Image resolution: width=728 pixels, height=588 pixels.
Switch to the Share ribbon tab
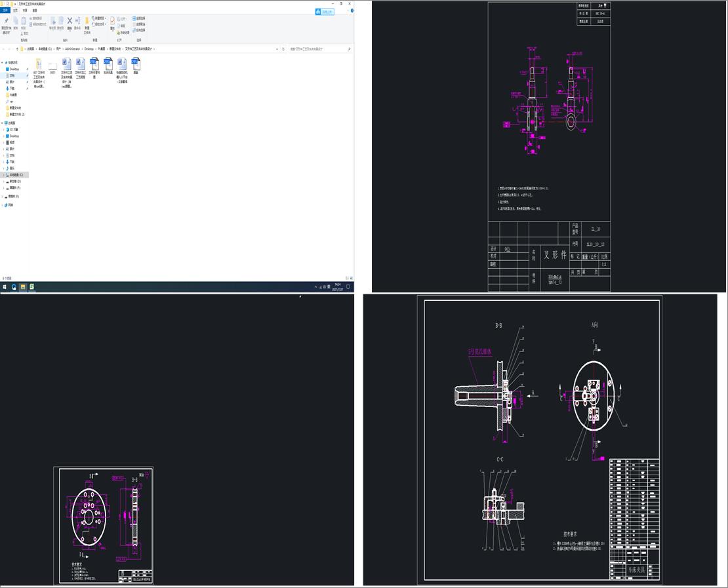(x=25, y=10)
